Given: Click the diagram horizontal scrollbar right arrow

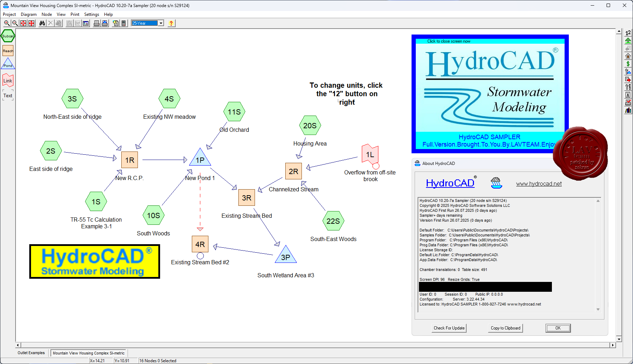Looking at the screenshot, I should (613, 345).
